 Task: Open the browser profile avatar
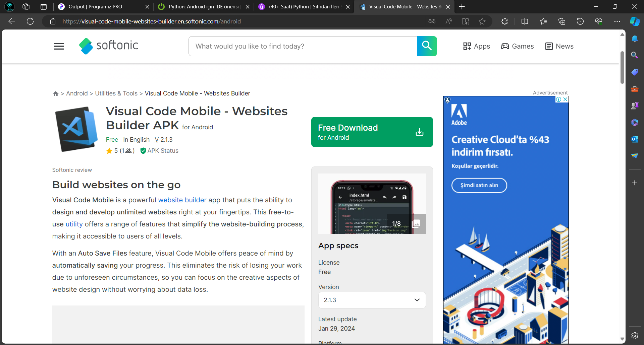click(9, 7)
